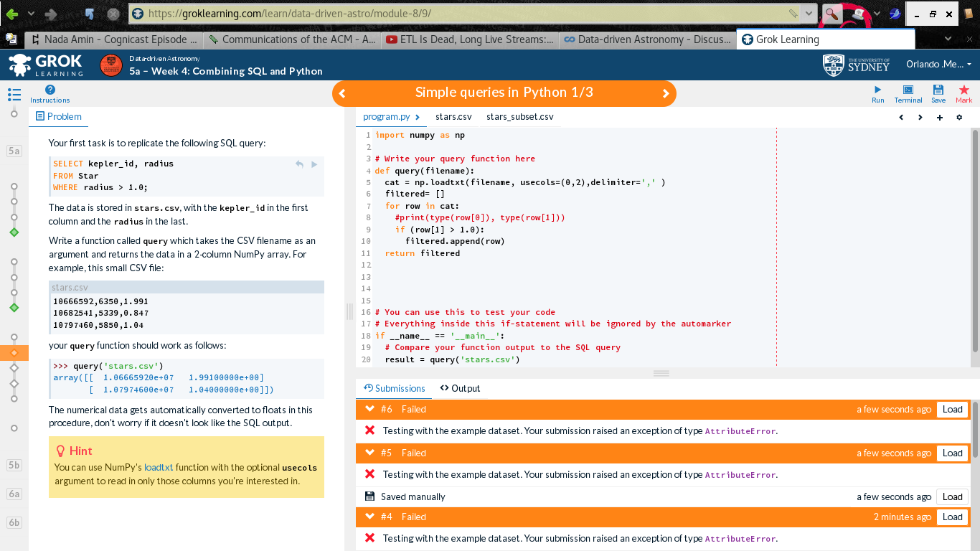This screenshot has height=551, width=980.
Task: Open editor settings gear icon
Action: (959, 117)
